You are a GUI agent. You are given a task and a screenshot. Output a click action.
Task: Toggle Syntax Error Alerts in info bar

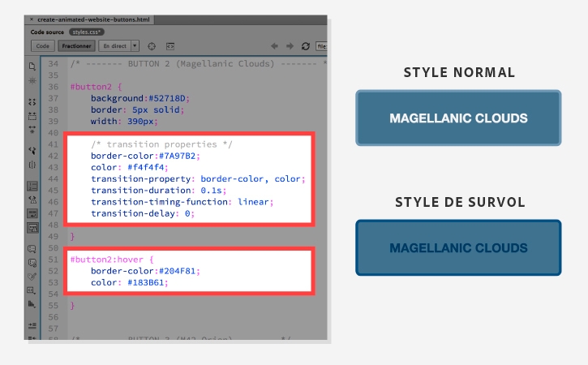pyautogui.click(x=32, y=228)
